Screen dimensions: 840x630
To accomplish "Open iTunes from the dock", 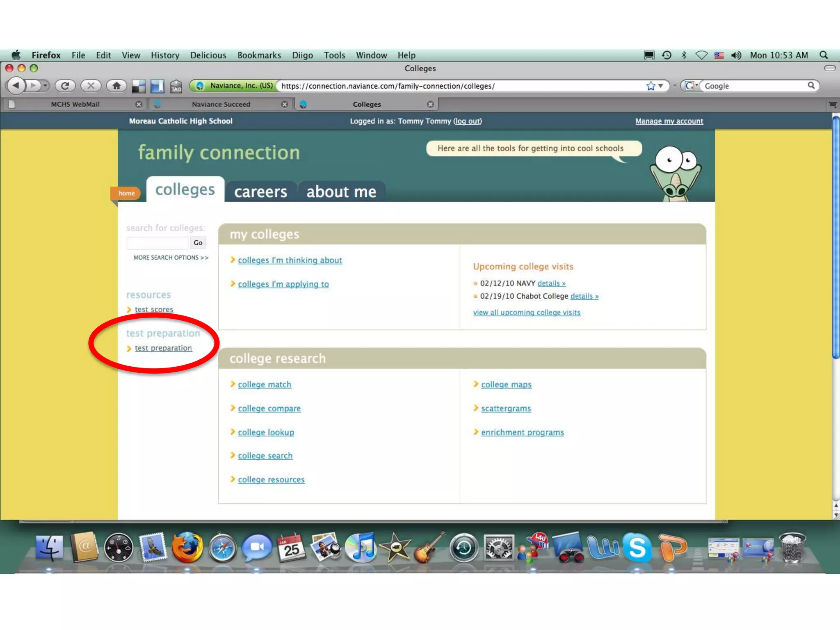I will click(x=361, y=548).
